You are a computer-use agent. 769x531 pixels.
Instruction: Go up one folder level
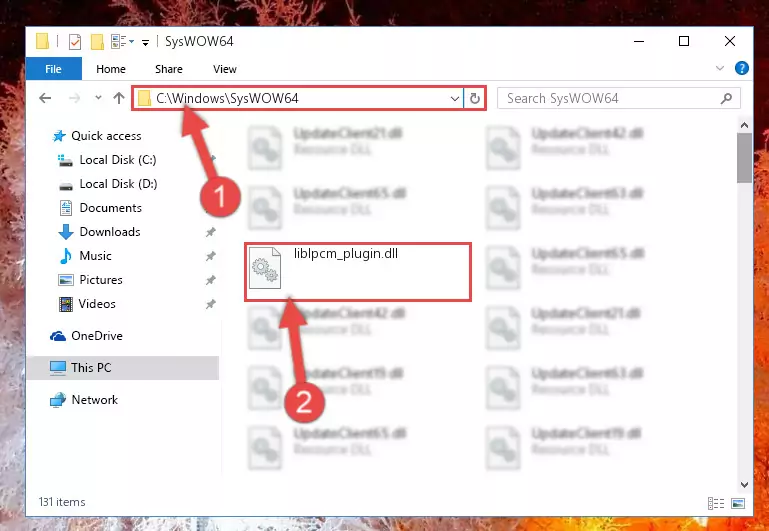[119, 98]
